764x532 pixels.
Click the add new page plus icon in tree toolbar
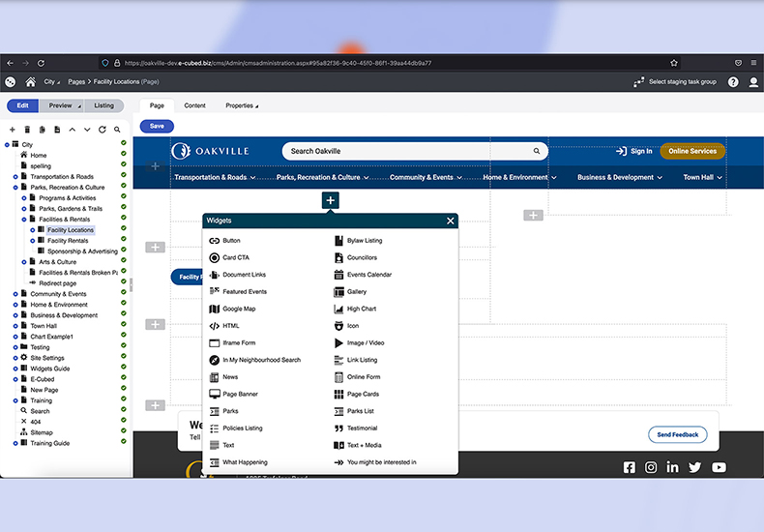click(12, 130)
